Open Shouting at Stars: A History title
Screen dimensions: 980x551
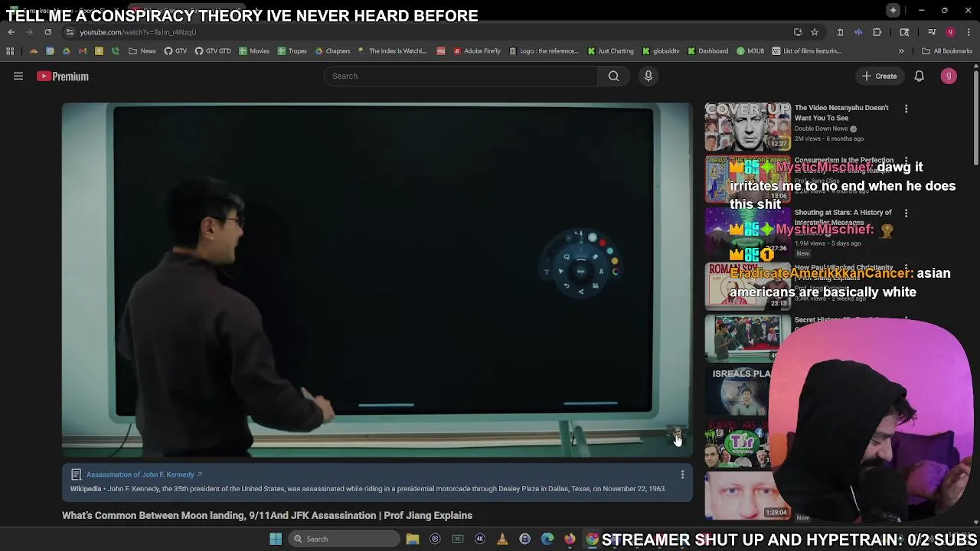point(843,217)
